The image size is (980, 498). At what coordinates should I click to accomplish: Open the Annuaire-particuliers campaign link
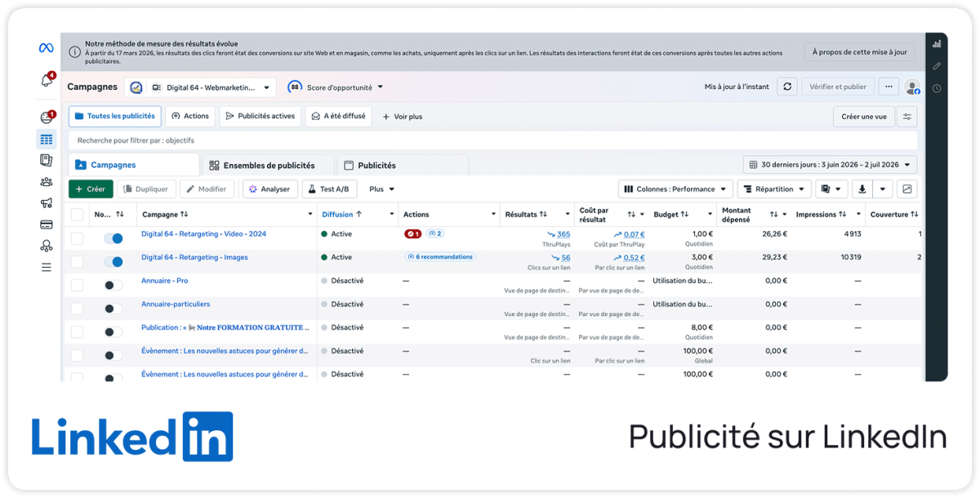click(x=176, y=304)
